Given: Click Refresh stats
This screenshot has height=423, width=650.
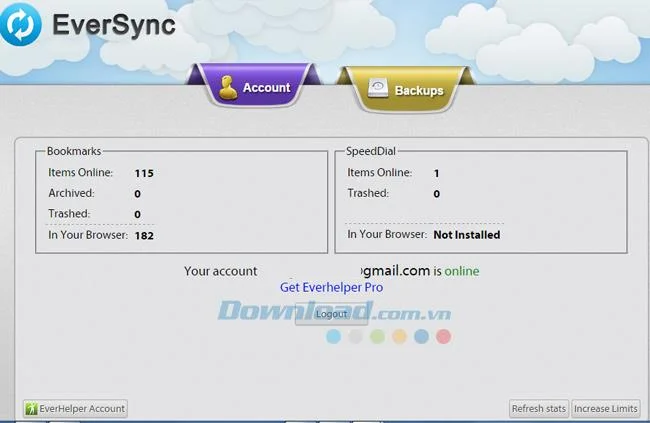Looking at the screenshot, I should tap(538, 408).
